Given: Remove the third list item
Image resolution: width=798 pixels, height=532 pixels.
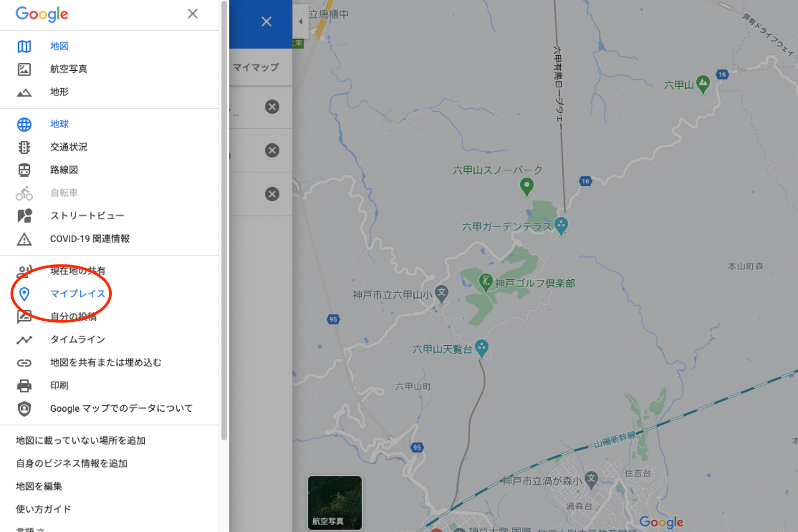Looking at the screenshot, I should pyautogui.click(x=272, y=194).
